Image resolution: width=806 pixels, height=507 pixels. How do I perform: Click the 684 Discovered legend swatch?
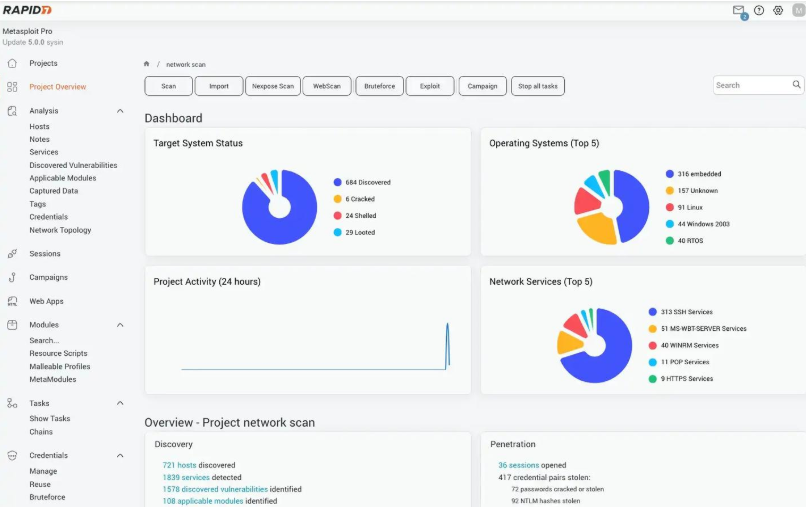(338, 182)
